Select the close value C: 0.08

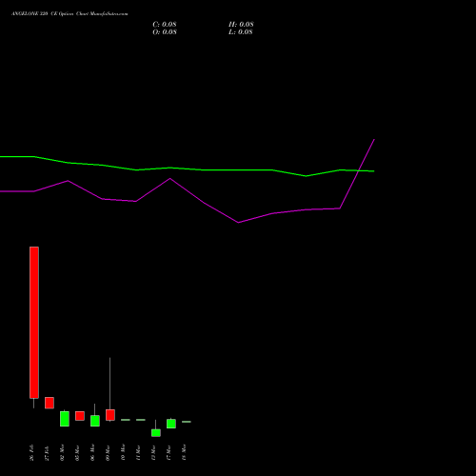coord(165,25)
